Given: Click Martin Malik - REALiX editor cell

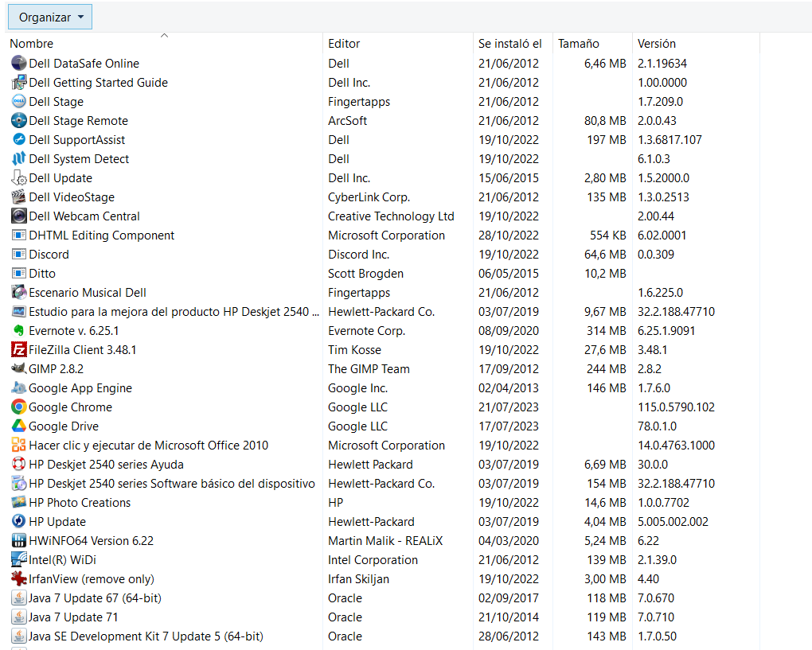Looking at the screenshot, I should (385, 541).
